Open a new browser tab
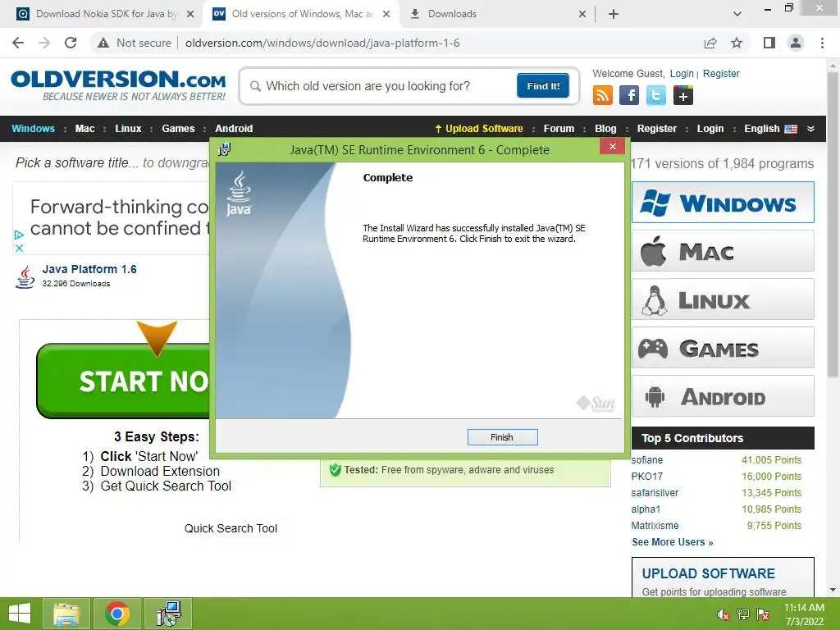 click(614, 14)
